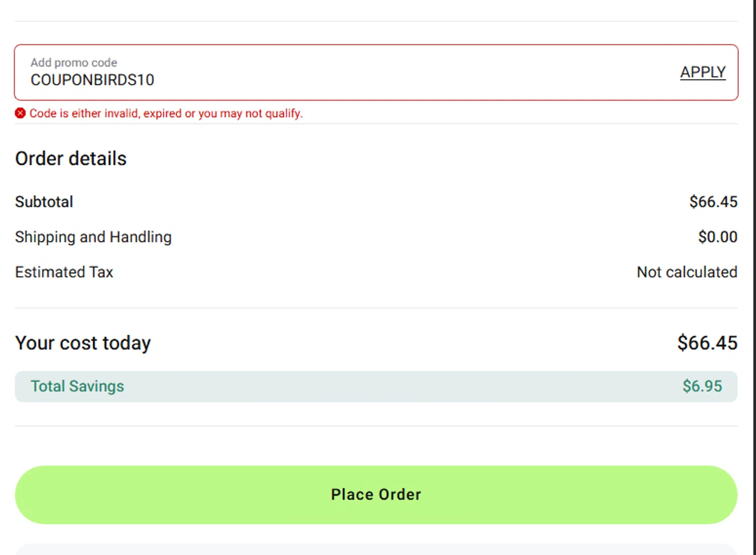Click the Subtotal label

coord(44,202)
